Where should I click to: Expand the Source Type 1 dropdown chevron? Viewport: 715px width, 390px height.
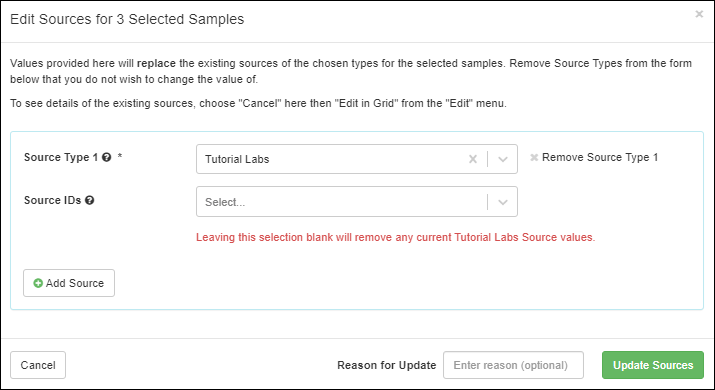tap(503, 159)
